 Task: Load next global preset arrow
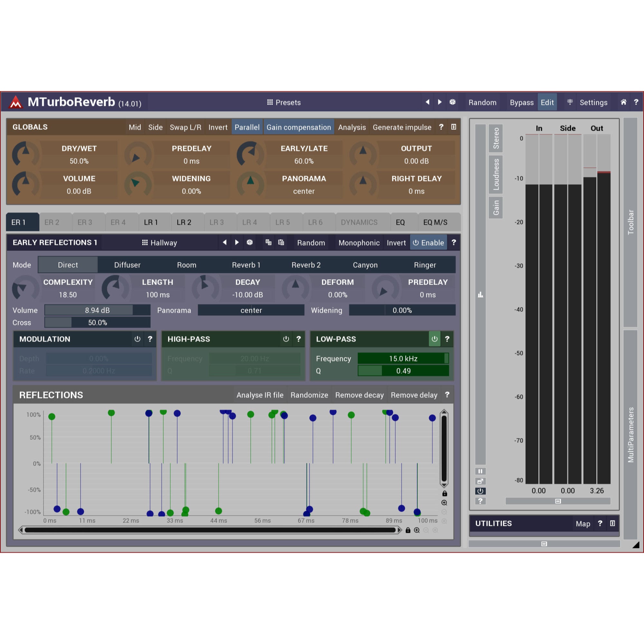[x=440, y=102]
